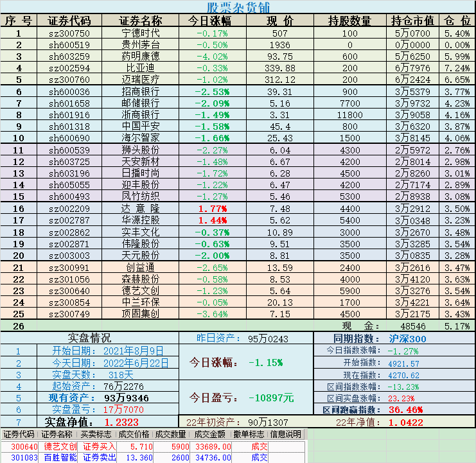Click current index value 4270.62

tap(404, 375)
